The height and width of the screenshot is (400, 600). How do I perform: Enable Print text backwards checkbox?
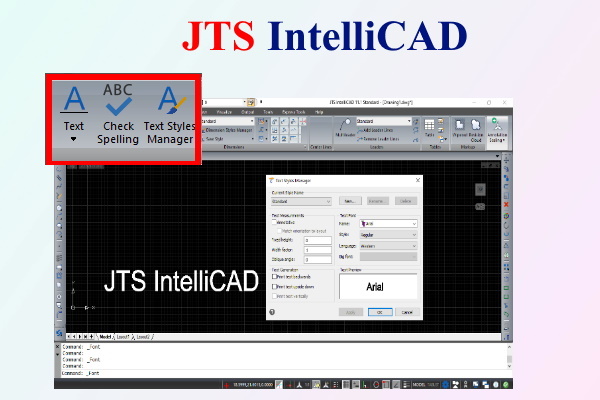click(x=274, y=276)
